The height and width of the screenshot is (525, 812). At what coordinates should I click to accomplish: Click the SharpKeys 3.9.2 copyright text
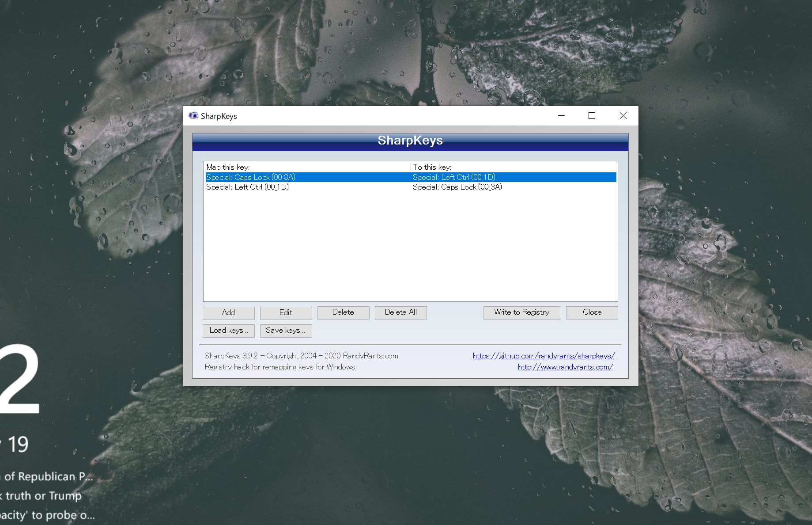click(301, 356)
